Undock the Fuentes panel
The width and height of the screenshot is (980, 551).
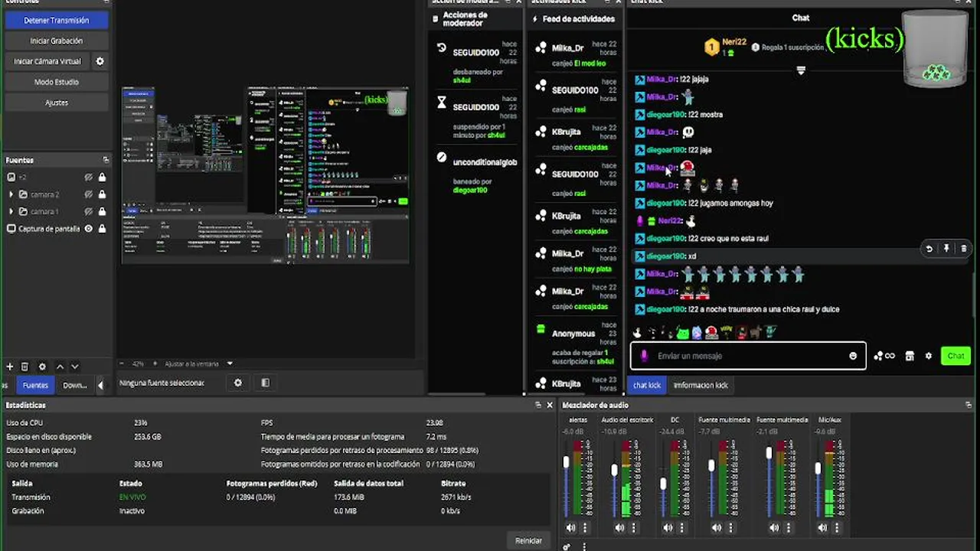(x=106, y=160)
